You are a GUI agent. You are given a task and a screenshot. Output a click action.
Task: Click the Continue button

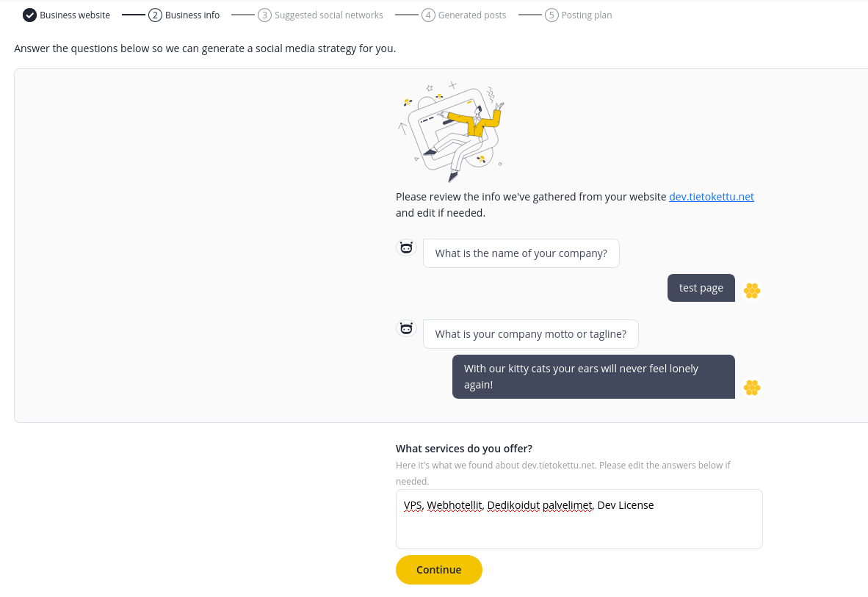439,570
